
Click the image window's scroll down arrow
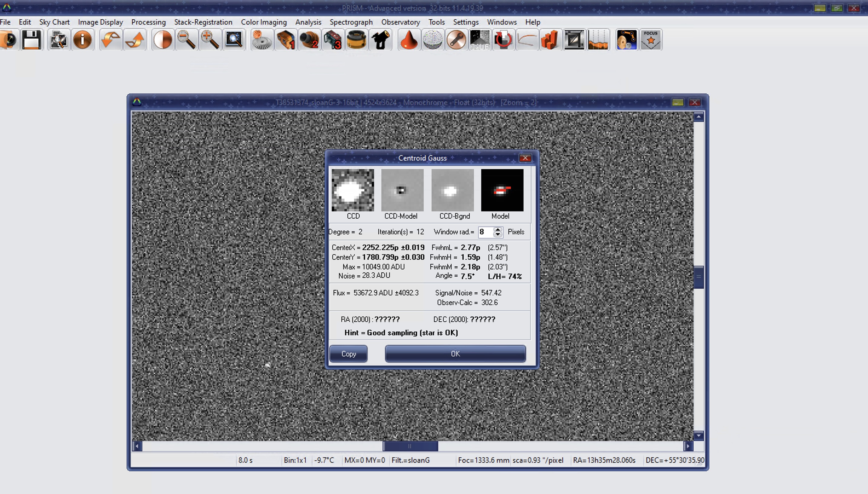click(699, 435)
